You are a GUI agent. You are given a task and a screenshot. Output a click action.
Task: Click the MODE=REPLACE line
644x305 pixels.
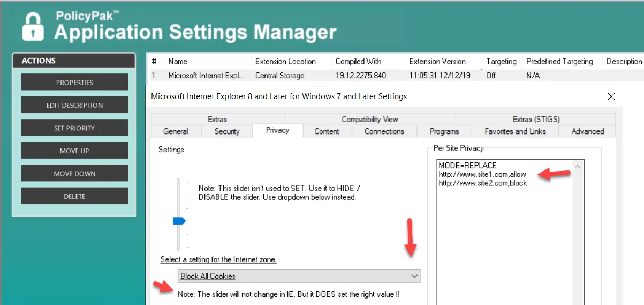click(467, 165)
